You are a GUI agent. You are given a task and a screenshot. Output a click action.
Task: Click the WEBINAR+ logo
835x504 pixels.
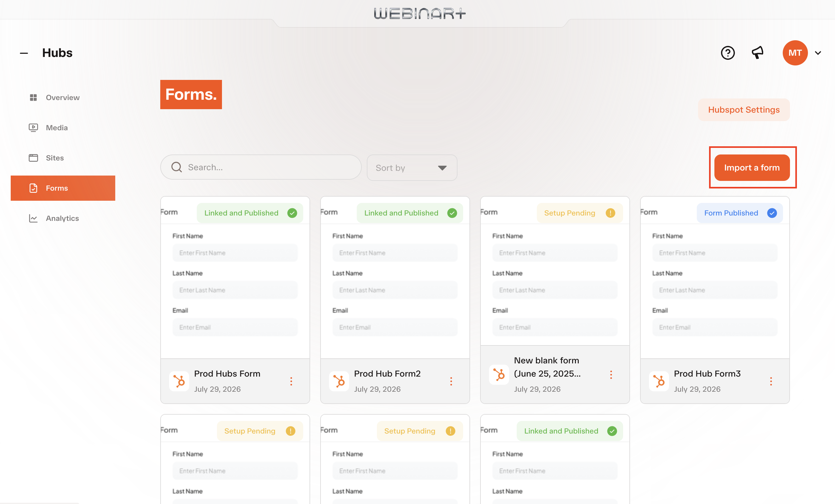[x=419, y=14]
